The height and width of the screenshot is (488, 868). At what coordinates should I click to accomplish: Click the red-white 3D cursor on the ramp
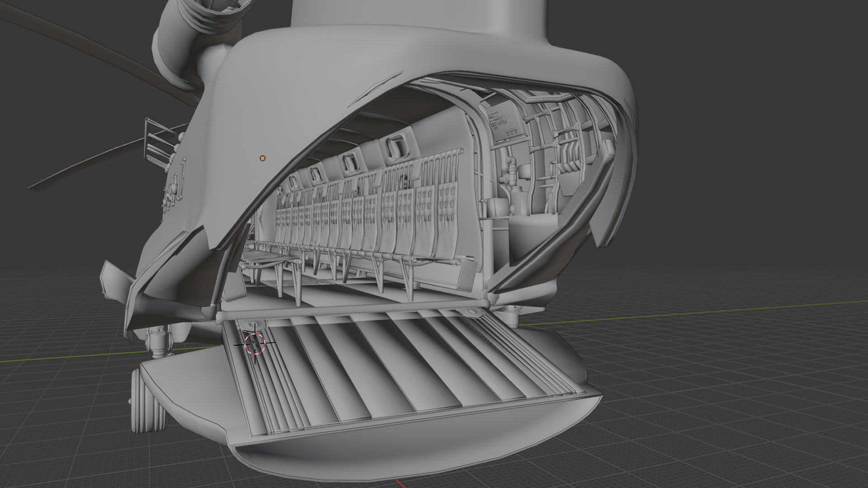255,343
